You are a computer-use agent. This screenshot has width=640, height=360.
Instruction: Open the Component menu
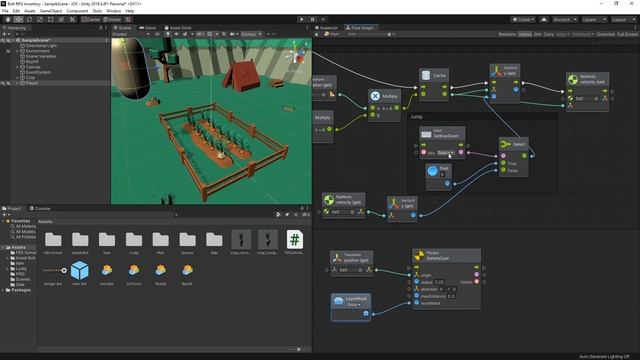pos(77,11)
